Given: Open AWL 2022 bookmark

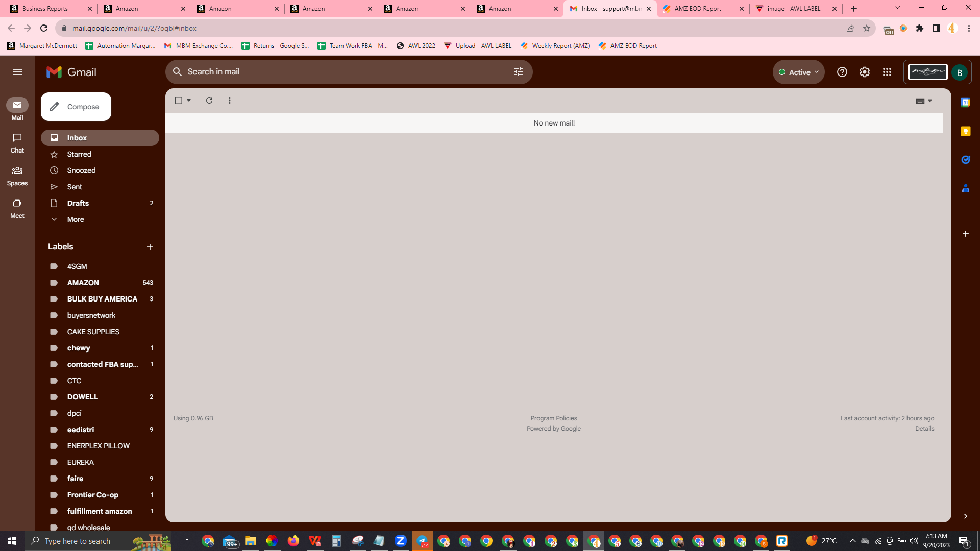Looking at the screenshot, I should 416,46.
